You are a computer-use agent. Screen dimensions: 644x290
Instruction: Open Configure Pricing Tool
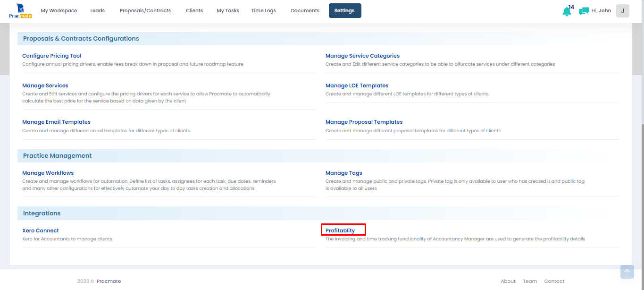(52, 56)
